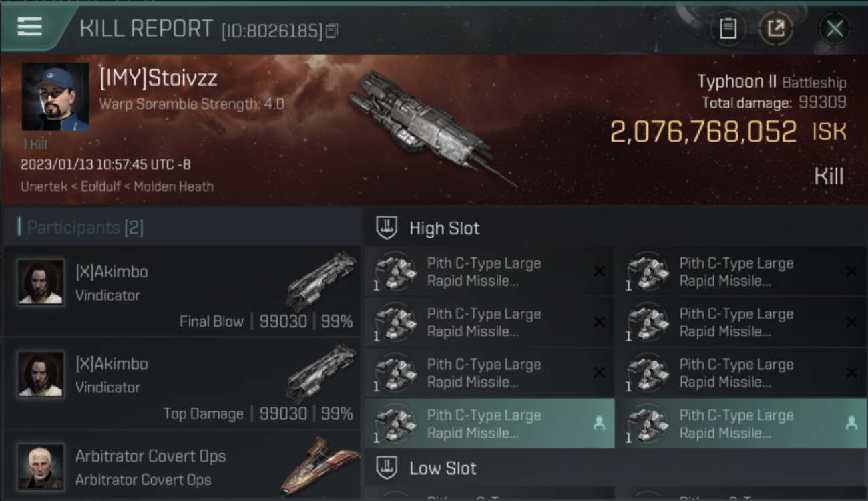Select first Pith C-Type missile launcher
Image resolution: width=868 pixels, height=501 pixels.
pyautogui.click(x=487, y=272)
